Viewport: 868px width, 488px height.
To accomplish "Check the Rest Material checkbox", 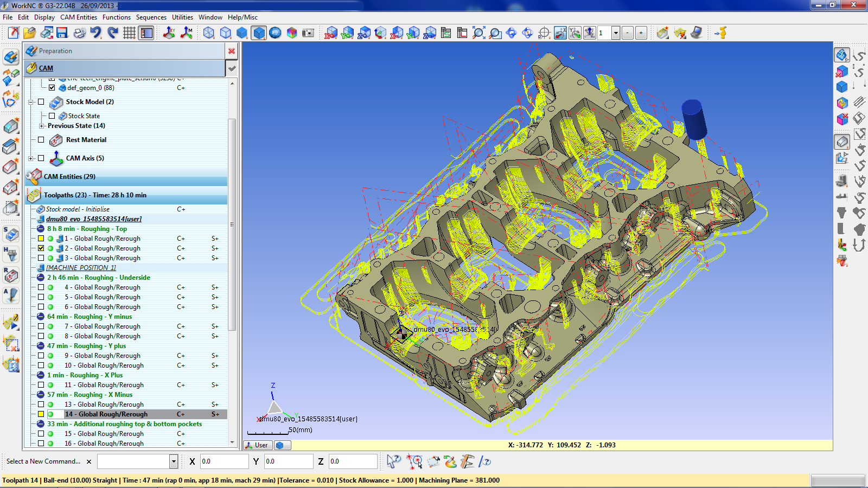I will tap(41, 140).
